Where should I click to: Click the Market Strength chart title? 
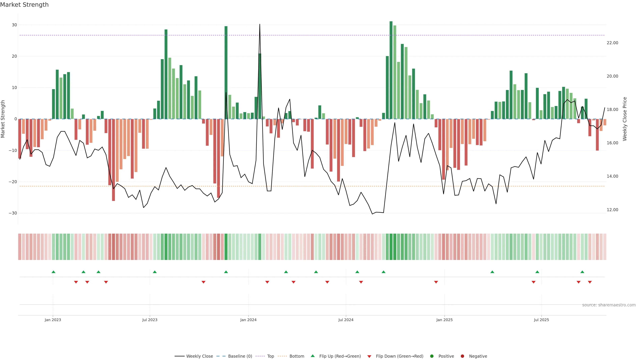click(24, 5)
